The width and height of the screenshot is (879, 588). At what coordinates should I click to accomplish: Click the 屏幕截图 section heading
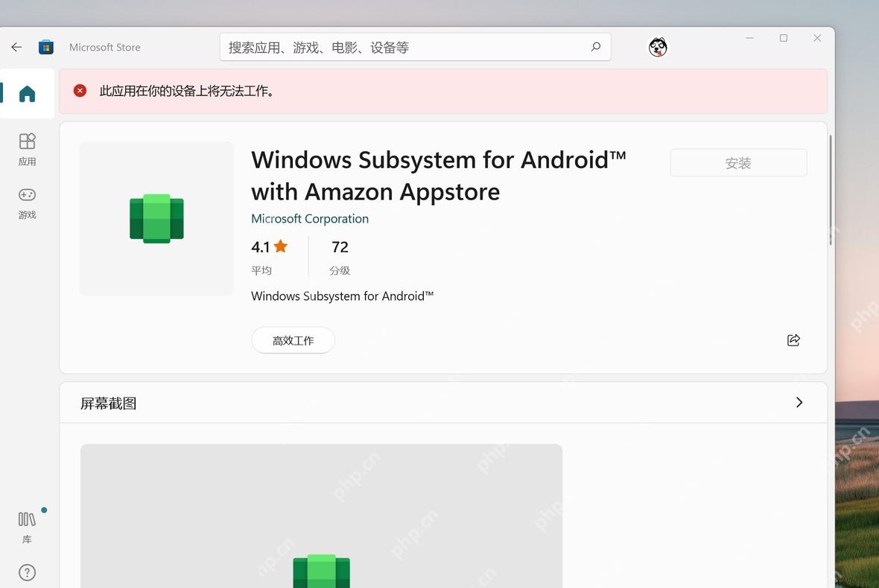coord(109,403)
